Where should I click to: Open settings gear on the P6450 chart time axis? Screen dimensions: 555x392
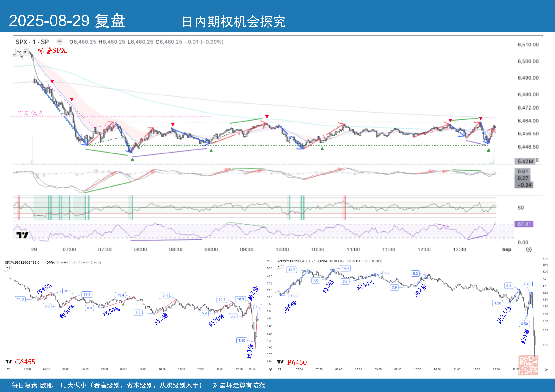point(546,369)
